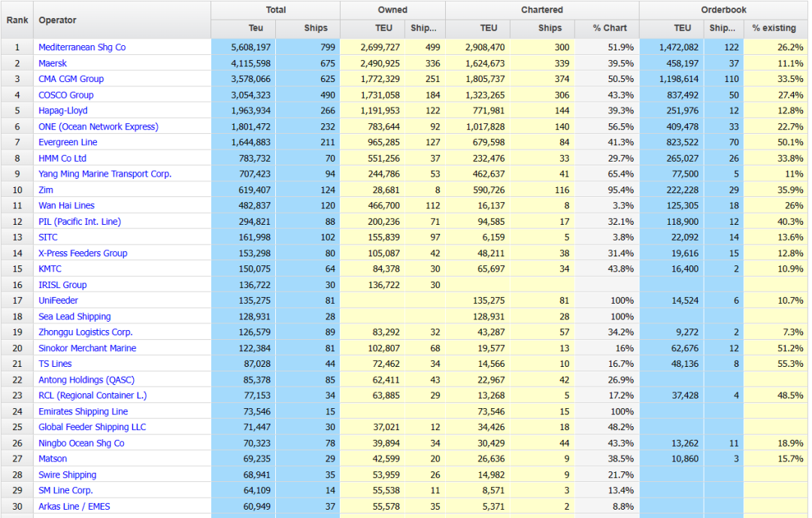Sort by Orderbook TEU column header
This screenshot has height=518, width=812.
671,28
